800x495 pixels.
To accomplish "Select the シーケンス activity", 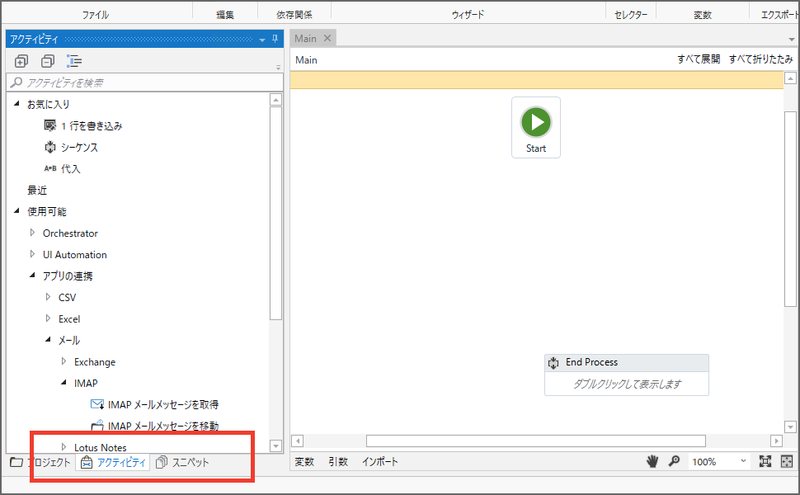I will pyautogui.click(x=71, y=147).
